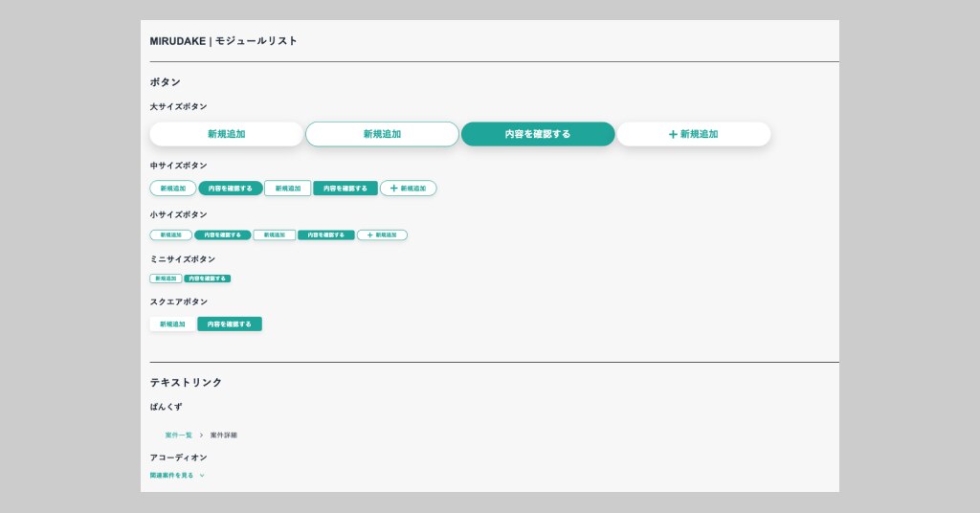Click the アコーディオン subheading
The image size is (980, 513).
pos(178,457)
